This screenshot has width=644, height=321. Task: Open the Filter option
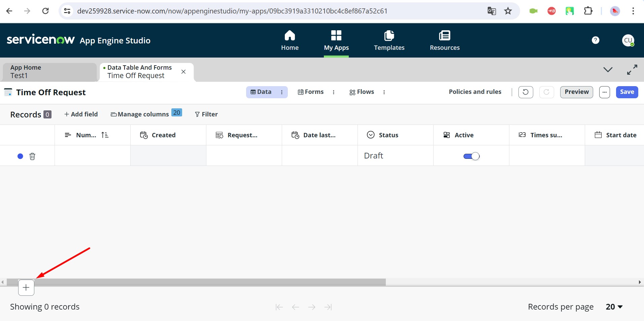pyautogui.click(x=206, y=114)
